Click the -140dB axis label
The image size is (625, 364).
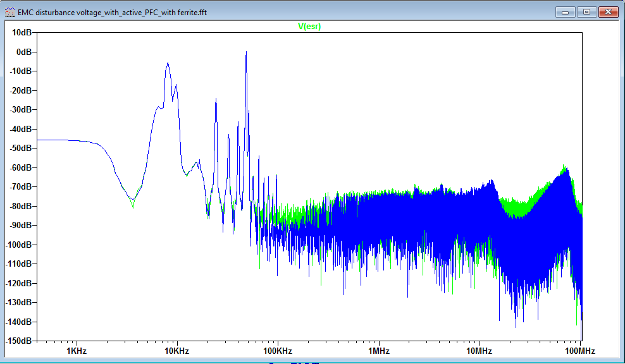19,322
